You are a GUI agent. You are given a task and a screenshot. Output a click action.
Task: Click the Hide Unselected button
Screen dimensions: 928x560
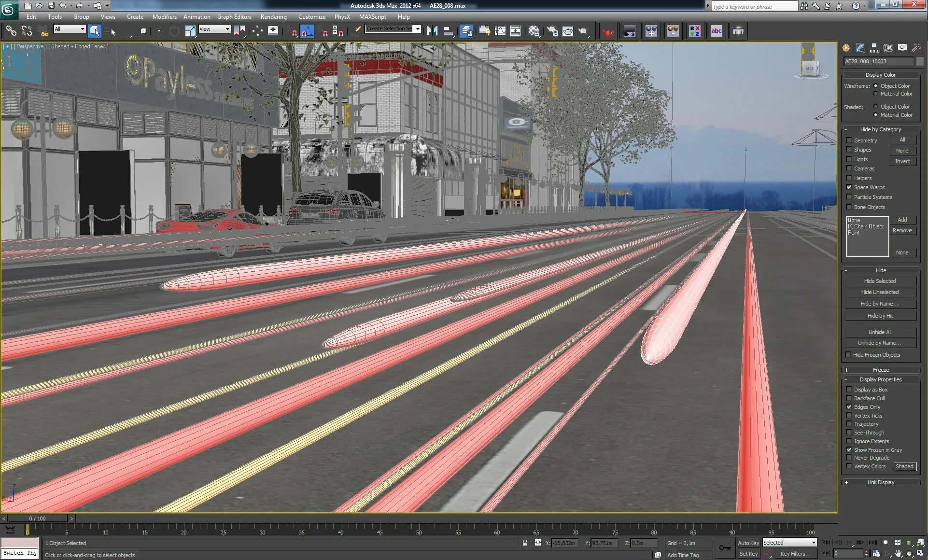pos(880,292)
